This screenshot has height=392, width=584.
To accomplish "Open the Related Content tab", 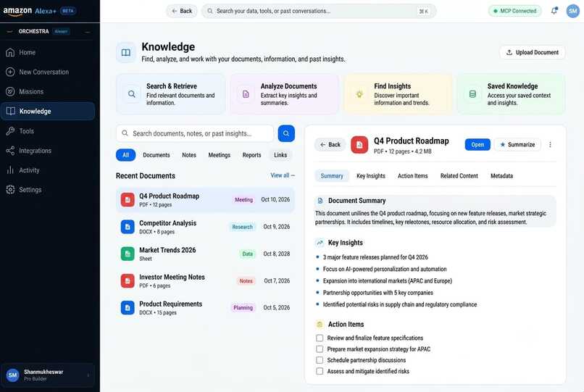I will click(x=459, y=176).
